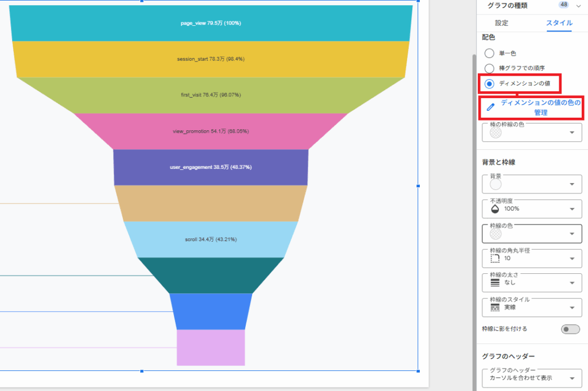Click the ディメンションの値の色の管理 link
This screenshot has width=588, height=391.
coord(540,107)
